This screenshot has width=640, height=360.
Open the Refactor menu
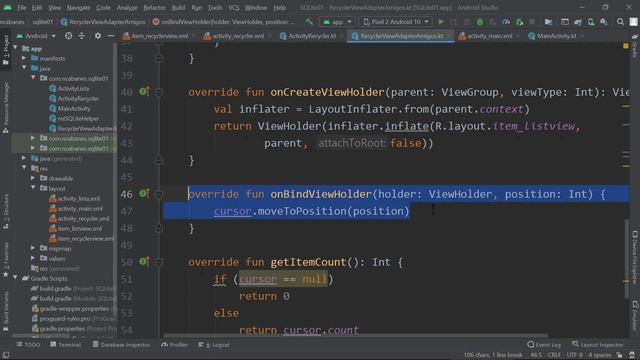point(154,8)
